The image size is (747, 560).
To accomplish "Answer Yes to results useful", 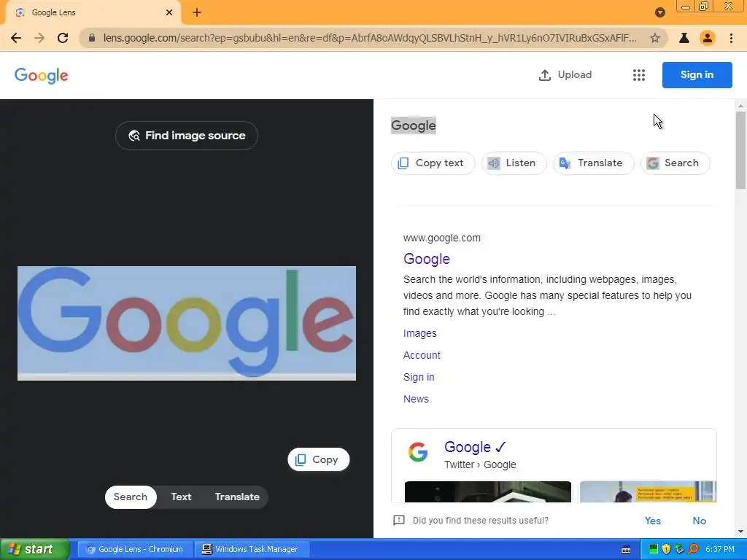I will [x=652, y=521].
